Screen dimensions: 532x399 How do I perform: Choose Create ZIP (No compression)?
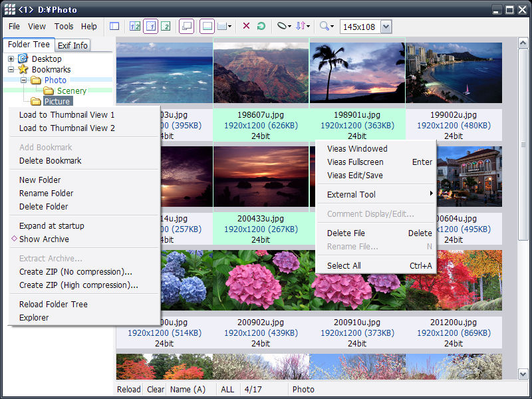click(84, 272)
